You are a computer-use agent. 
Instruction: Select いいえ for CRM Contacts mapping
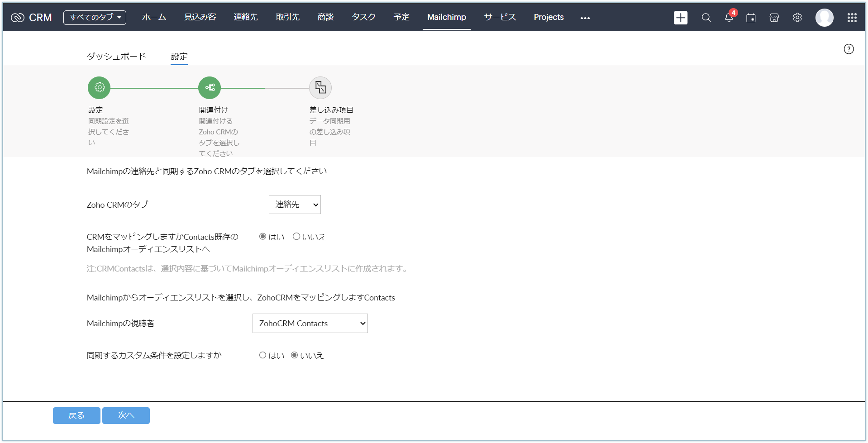coord(296,236)
